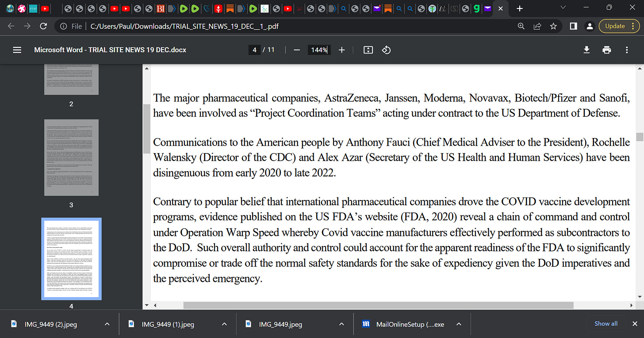Viewport: 644px width, 338px height.
Task: Expand options for IMG_9449 (1).jpeg download
Action: click(x=224, y=324)
